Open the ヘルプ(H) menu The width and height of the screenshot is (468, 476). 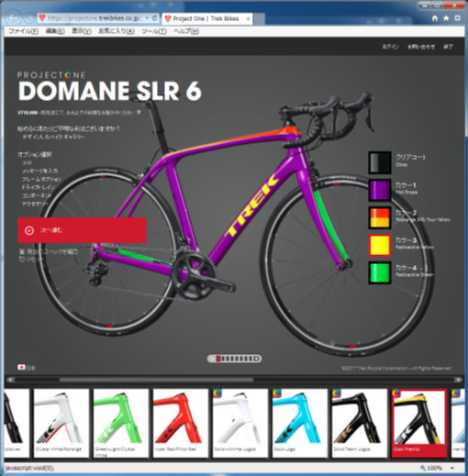[x=186, y=31]
